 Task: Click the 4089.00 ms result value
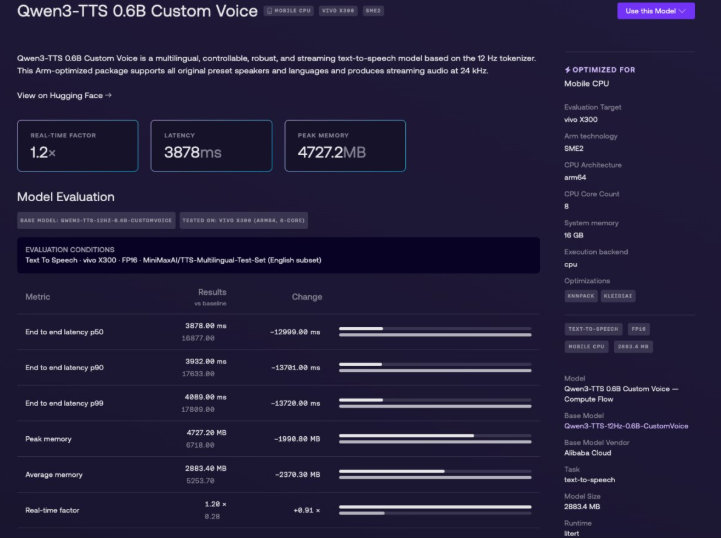tap(206, 397)
